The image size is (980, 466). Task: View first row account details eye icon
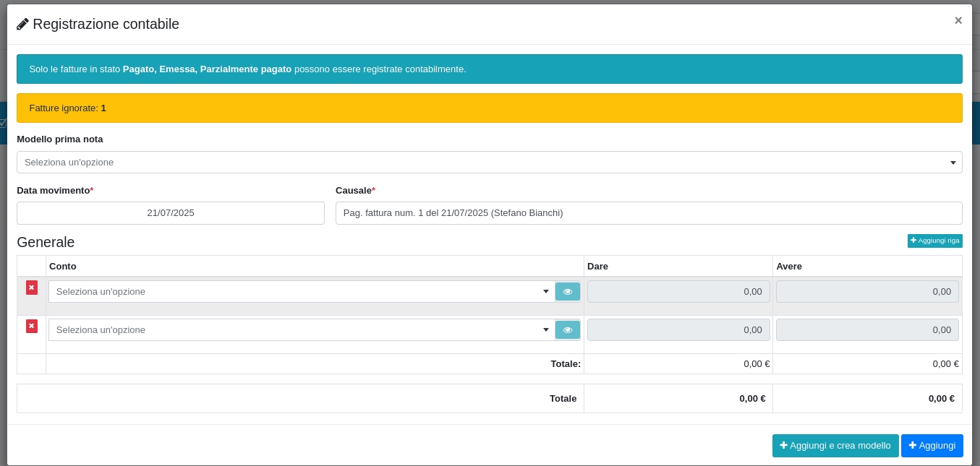[568, 292]
